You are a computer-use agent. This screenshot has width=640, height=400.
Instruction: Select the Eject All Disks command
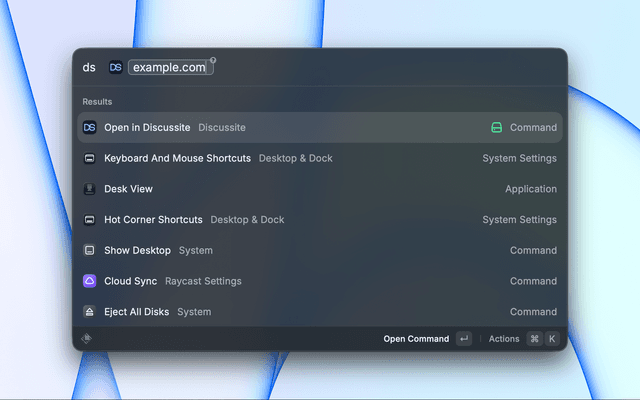[320, 311]
